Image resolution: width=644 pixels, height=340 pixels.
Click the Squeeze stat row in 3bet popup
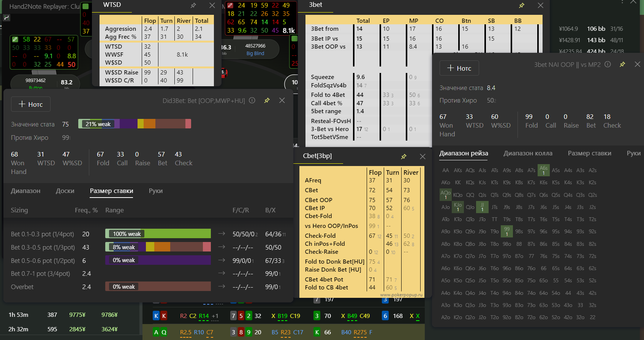[322, 77]
